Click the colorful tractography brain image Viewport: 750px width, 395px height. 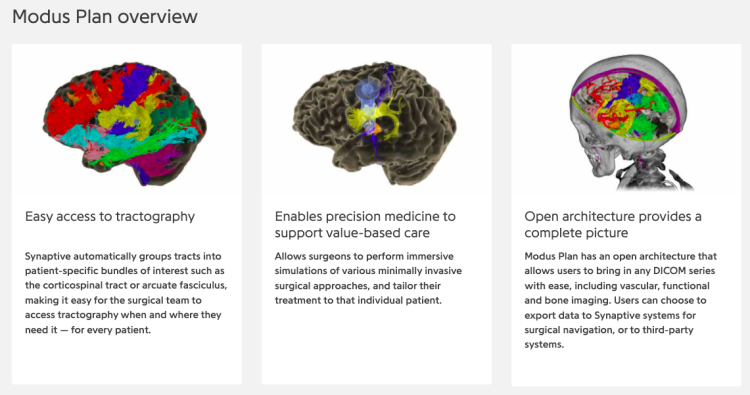(x=125, y=123)
